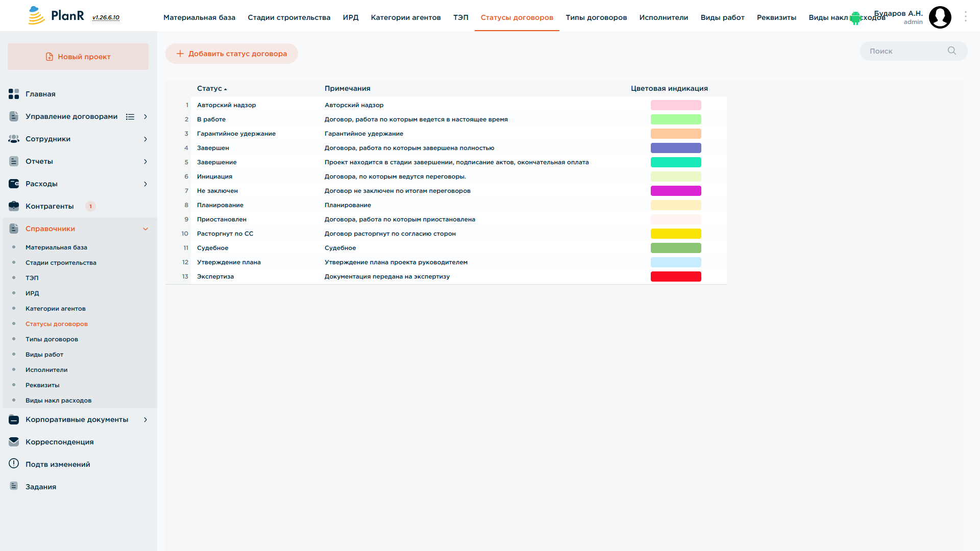Open Задания in sidebar

41,487
